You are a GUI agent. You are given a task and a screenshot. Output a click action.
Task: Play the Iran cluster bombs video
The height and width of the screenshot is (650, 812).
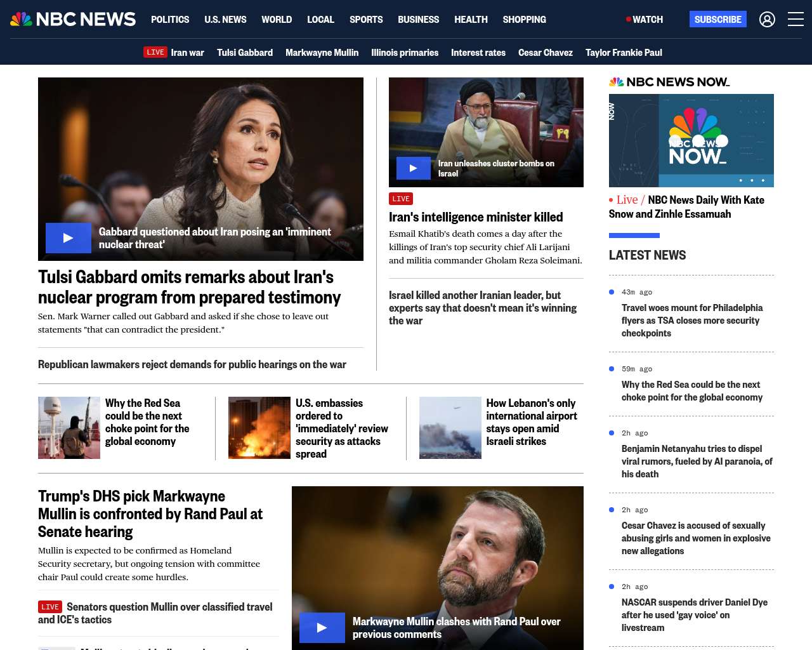[413, 168]
